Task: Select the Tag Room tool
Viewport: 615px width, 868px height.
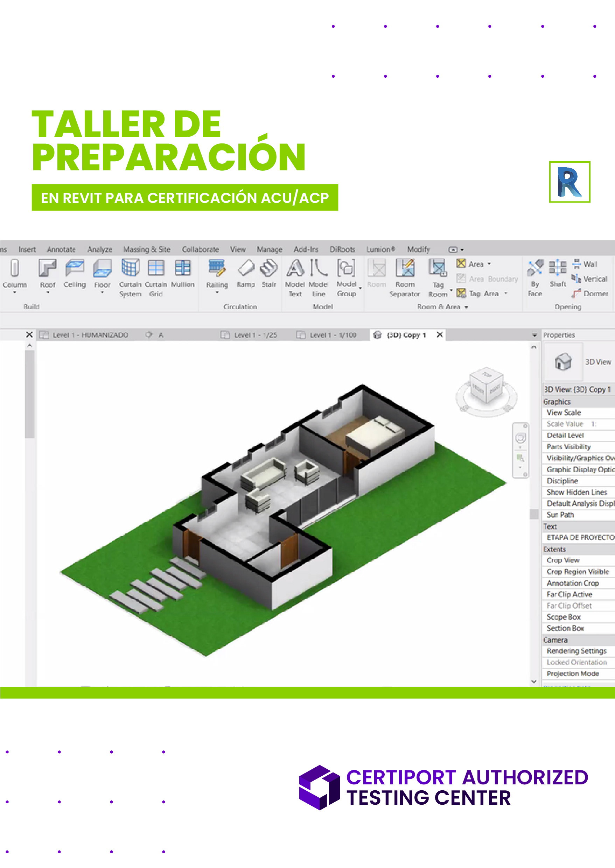Action: click(438, 278)
